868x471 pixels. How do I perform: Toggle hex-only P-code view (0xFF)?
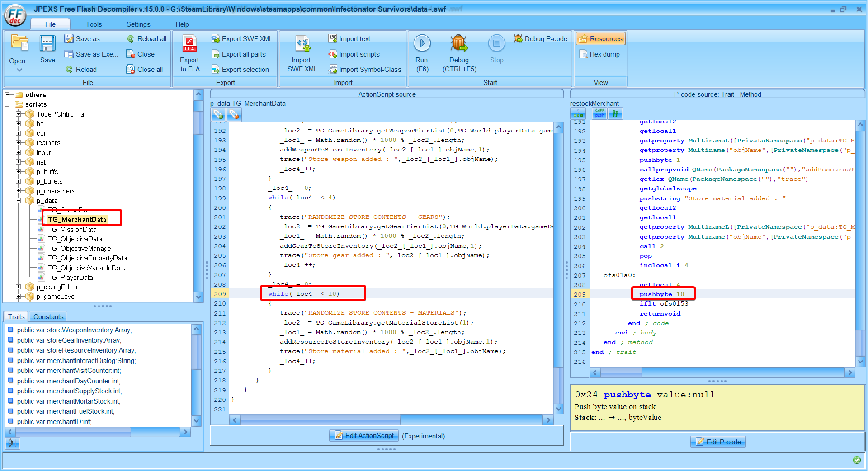click(615, 113)
